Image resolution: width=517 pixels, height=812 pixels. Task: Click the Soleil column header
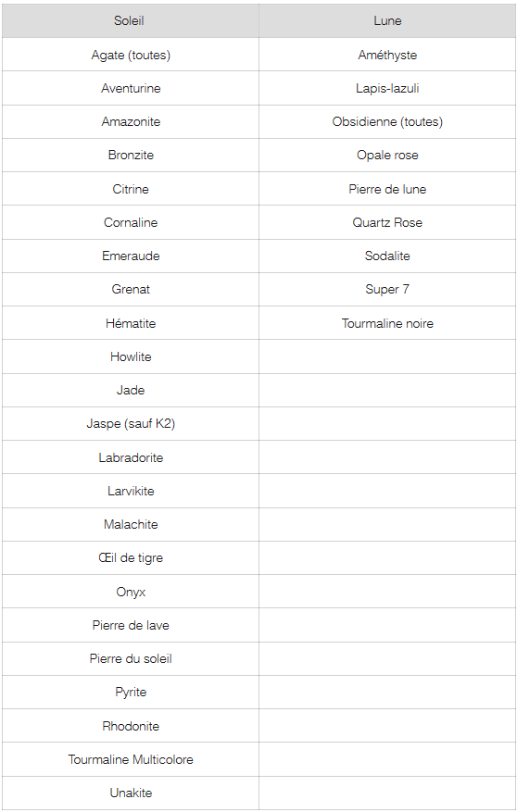coord(130,20)
